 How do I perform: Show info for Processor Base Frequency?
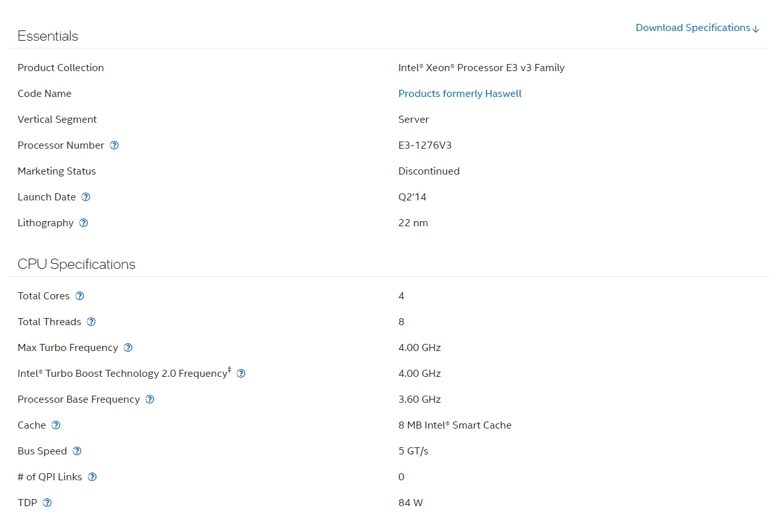[x=150, y=399]
